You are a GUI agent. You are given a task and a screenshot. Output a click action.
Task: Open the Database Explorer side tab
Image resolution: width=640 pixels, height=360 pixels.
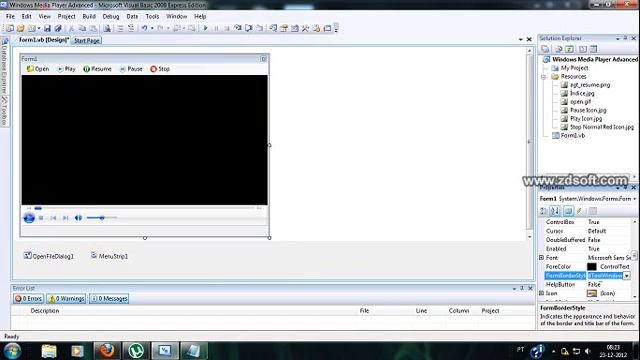4,66
